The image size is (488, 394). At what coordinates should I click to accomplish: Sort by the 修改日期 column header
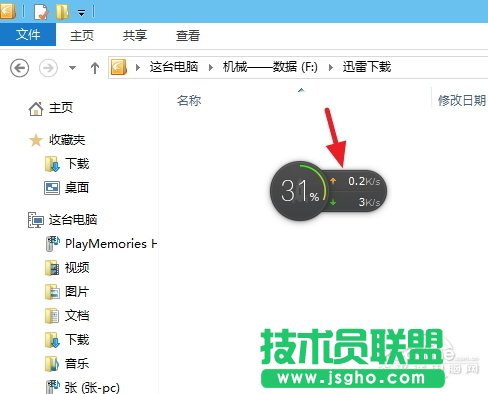462,100
